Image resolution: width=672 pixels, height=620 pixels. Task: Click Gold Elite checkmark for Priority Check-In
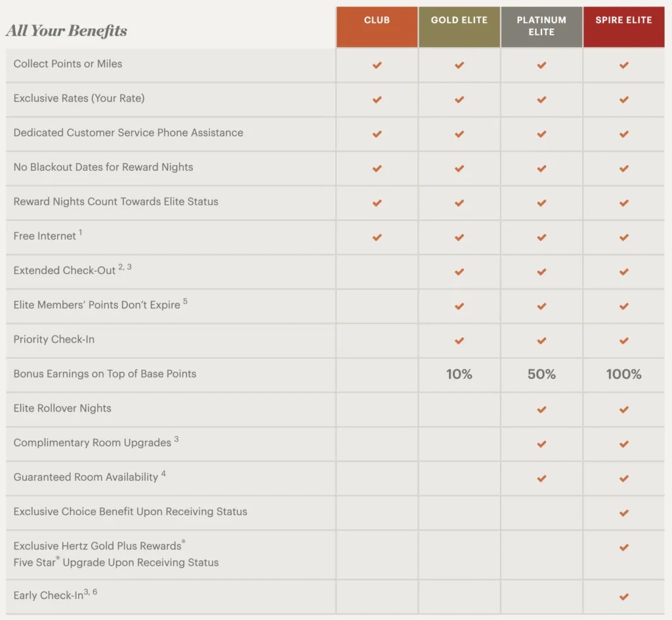click(459, 340)
